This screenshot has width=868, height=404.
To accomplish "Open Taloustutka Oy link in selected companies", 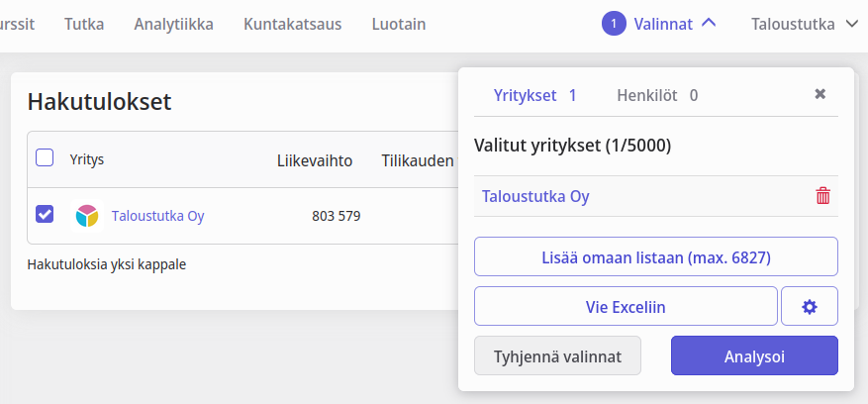I will pyautogui.click(x=535, y=196).
